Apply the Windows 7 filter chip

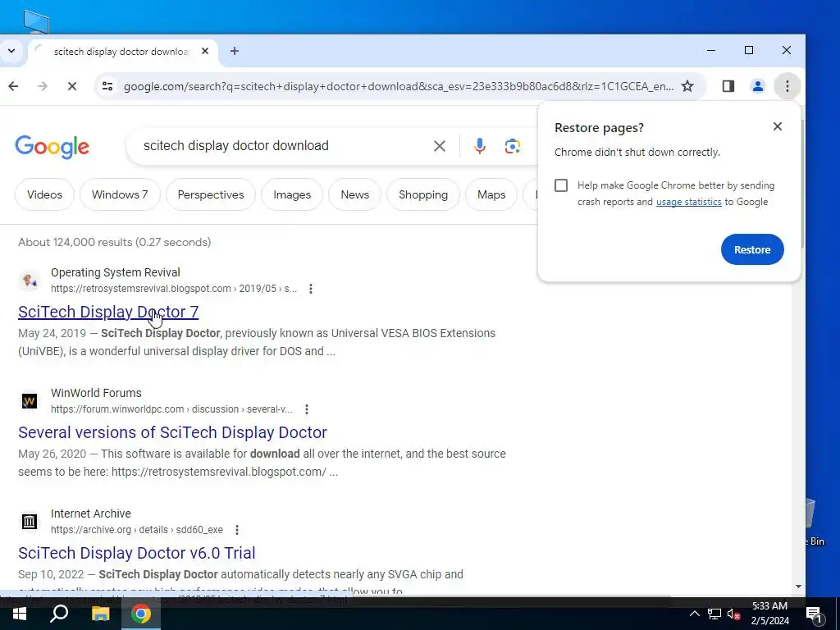120,194
